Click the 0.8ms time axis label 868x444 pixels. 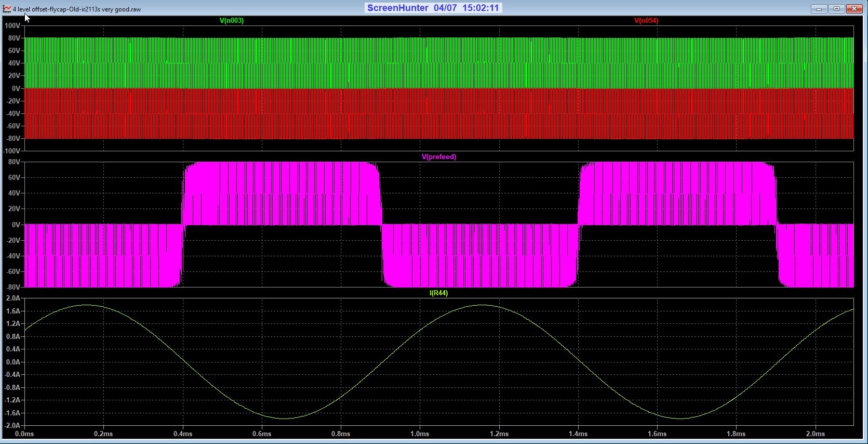341,434
